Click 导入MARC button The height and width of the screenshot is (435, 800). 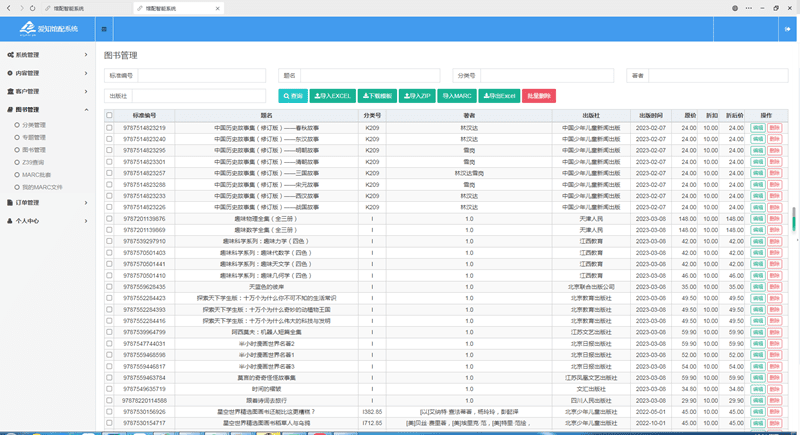pyautogui.click(x=458, y=96)
